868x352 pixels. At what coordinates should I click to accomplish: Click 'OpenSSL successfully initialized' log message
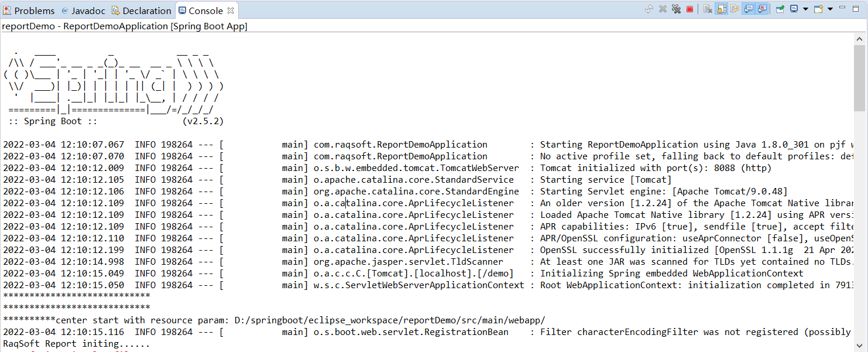696,250
